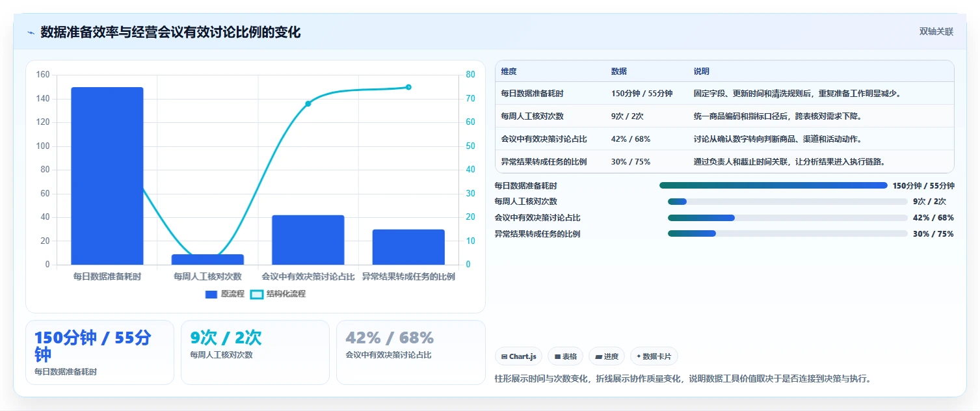Toggle the 原流程 legend item
The image size is (980, 411).
coord(225,294)
